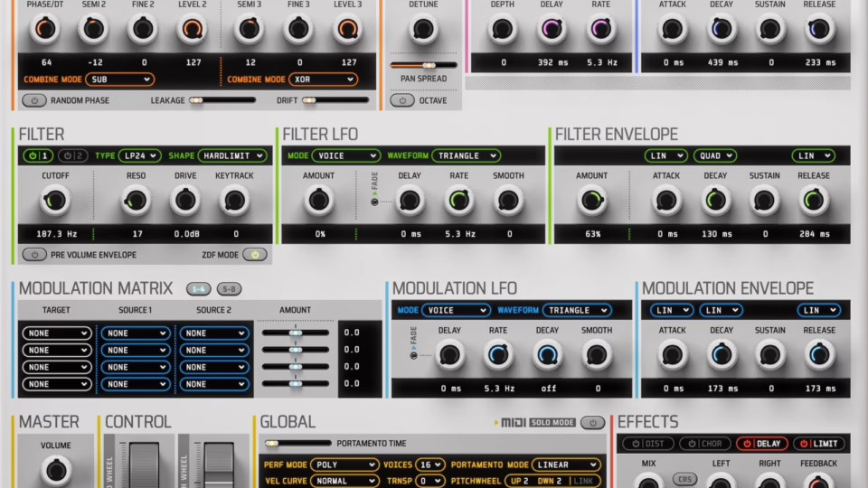The height and width of the screenshot is (488, 868).
Task: Click PITCHWHEEL DWN 2 value
Action: tap(550, 481)
